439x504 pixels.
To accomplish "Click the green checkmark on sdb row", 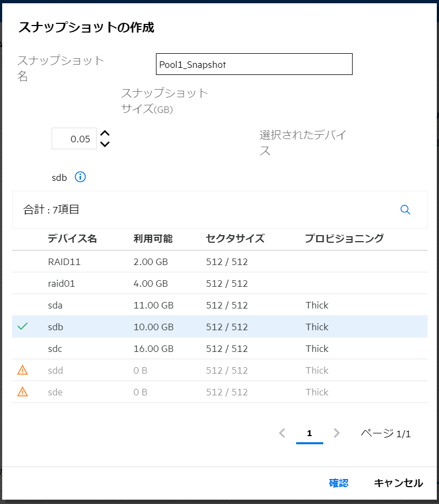I will [22, 327].
